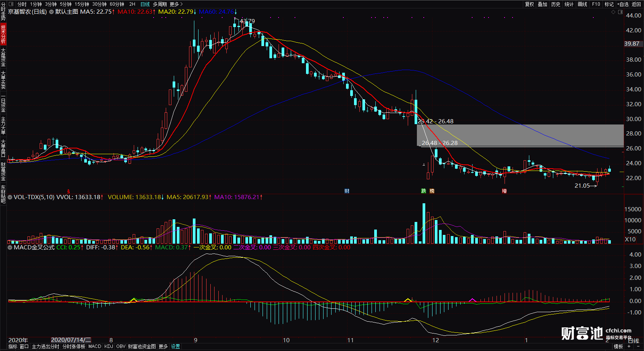Select the 60分钟 timeframe

pos(117,4)
